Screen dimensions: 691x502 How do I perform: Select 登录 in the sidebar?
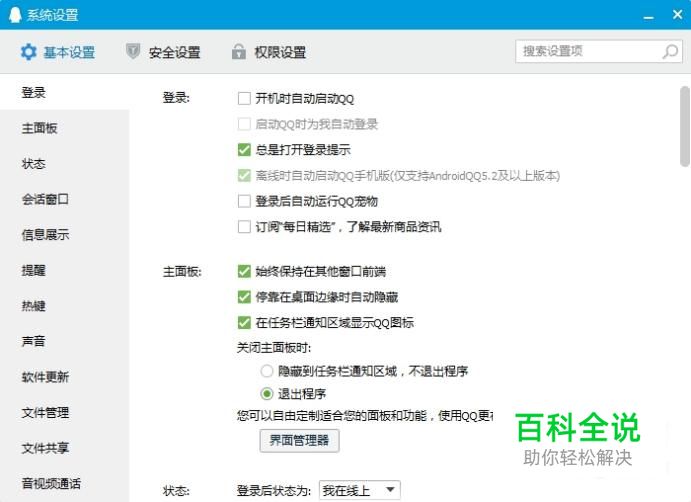pyautogui.click(x=64, y=93)
